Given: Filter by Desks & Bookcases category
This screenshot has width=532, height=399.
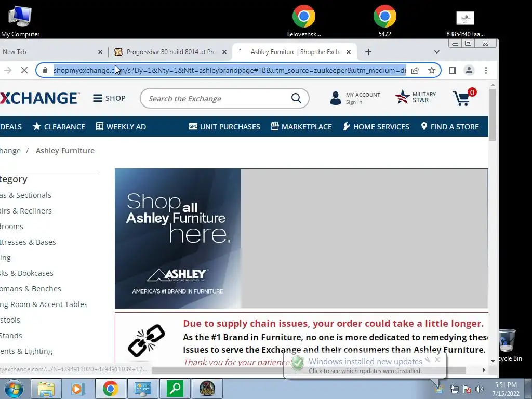Looking at the screenshot, I should pos(27,273).
